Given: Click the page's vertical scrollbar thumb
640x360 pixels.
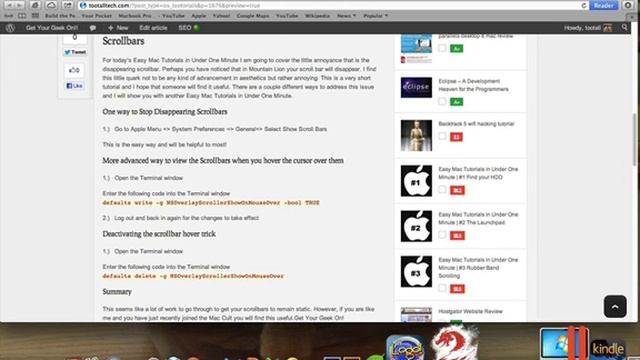Looking at the screenshot, I should pyautogui.click(x=635, y=139).
